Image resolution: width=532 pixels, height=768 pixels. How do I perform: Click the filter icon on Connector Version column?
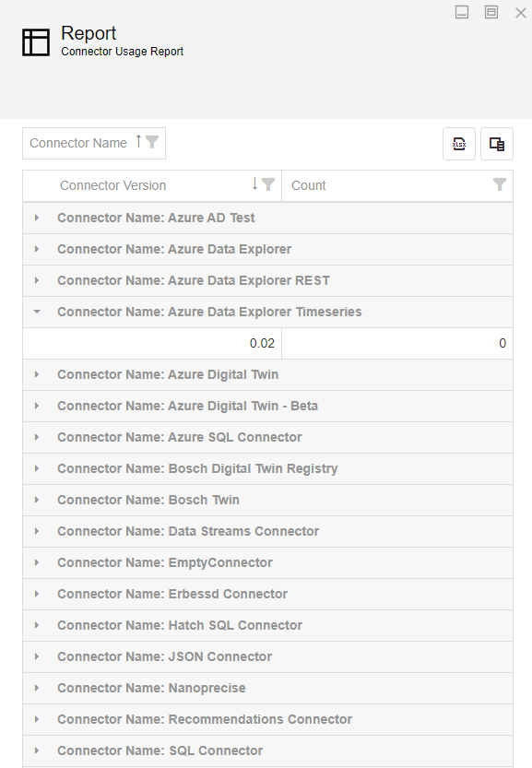269,184
